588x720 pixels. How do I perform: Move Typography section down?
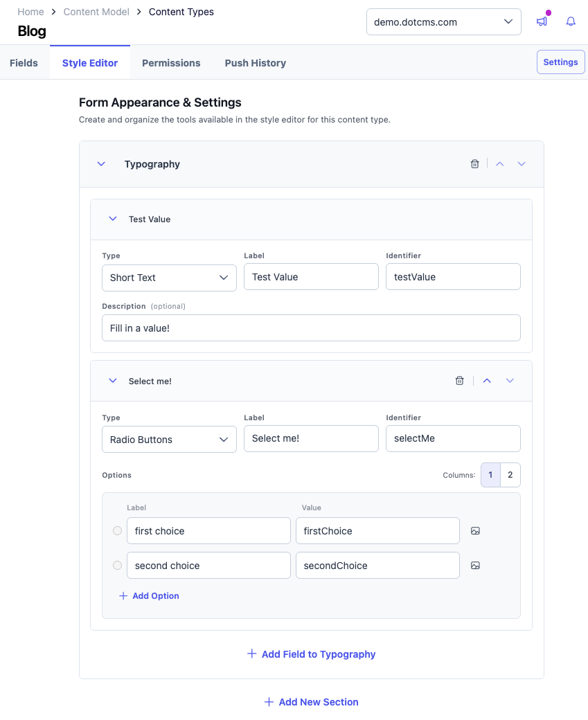pyautogui.click(x=522, y=164)
